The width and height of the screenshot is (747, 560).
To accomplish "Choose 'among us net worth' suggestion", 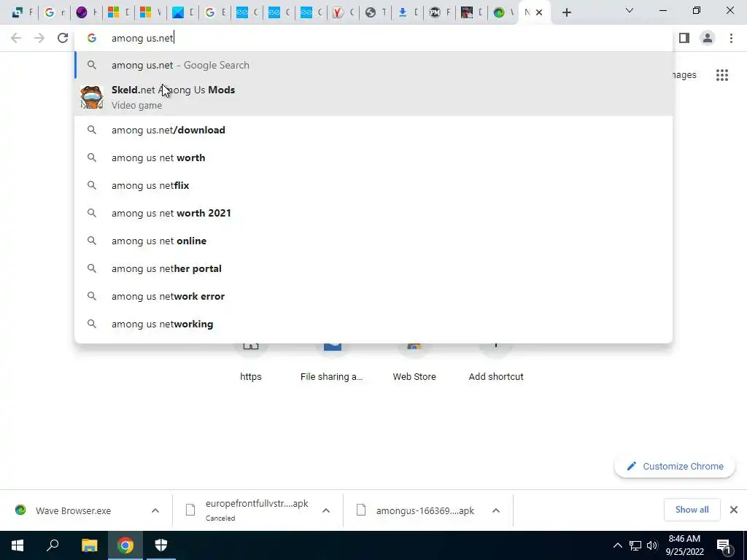I will (x=373, y=157).
